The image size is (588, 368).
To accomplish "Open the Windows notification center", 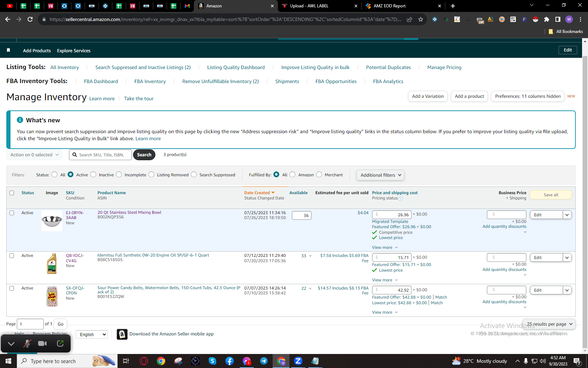I will (x=577, y=361).
